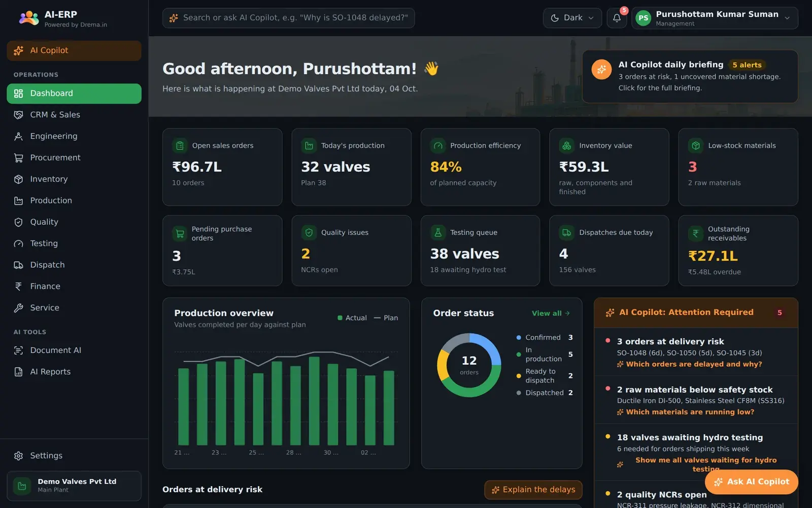Expand the Purushottam Kumar Suman user menu
Viewport: 812px width, 508px height.
pos(715,18)
